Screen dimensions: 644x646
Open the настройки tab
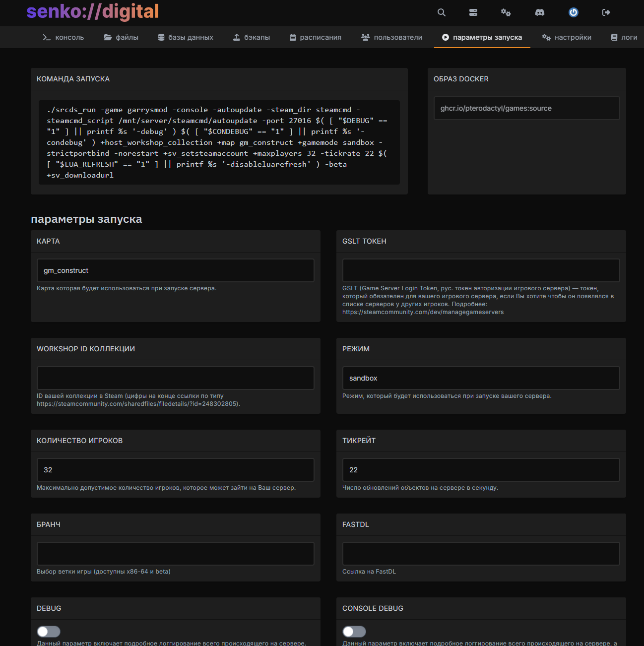567,37
